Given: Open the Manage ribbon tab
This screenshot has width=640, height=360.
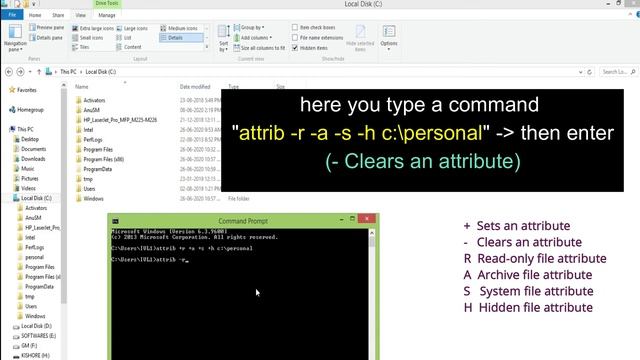Looking at the screenshot, I should pos(107,15).
